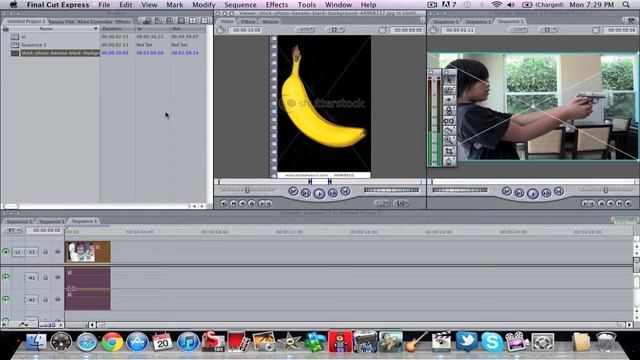Open the Sequence menu
The image size is (640, 360).
pos(240,5)
